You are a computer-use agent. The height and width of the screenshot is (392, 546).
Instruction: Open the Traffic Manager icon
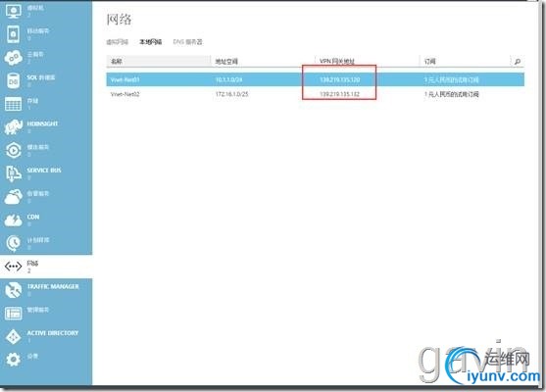pyautogui.click(x=13, y=290)
